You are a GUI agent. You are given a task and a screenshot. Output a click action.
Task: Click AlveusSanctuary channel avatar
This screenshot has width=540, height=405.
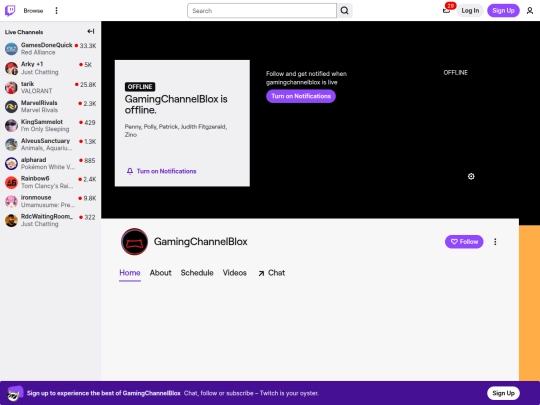coord(11,144)
